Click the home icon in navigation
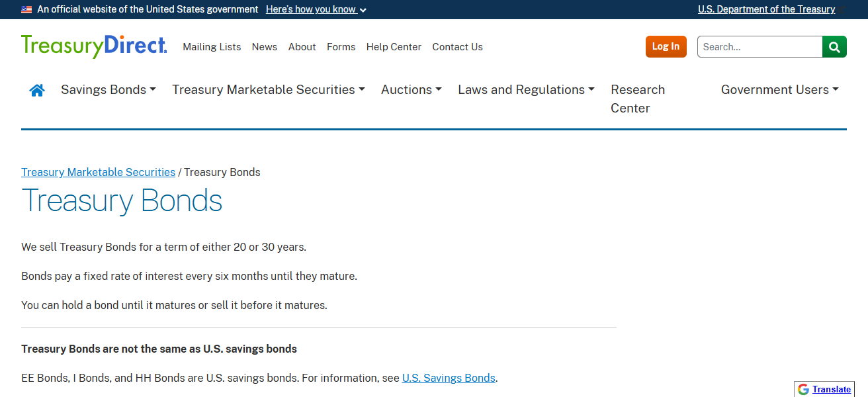 (x=37, y=89)
